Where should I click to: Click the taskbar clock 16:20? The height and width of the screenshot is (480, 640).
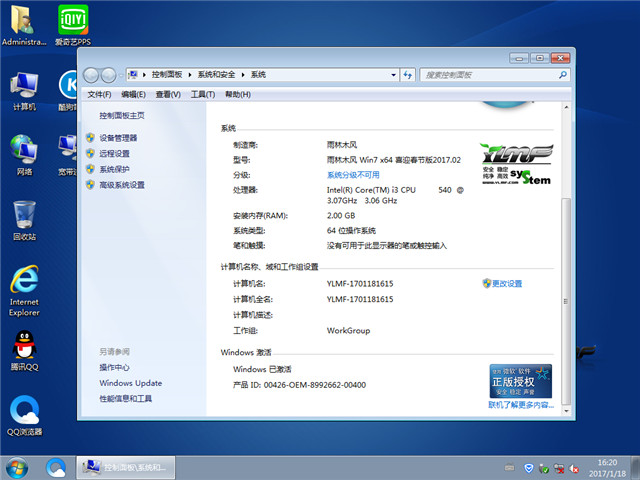607,462
